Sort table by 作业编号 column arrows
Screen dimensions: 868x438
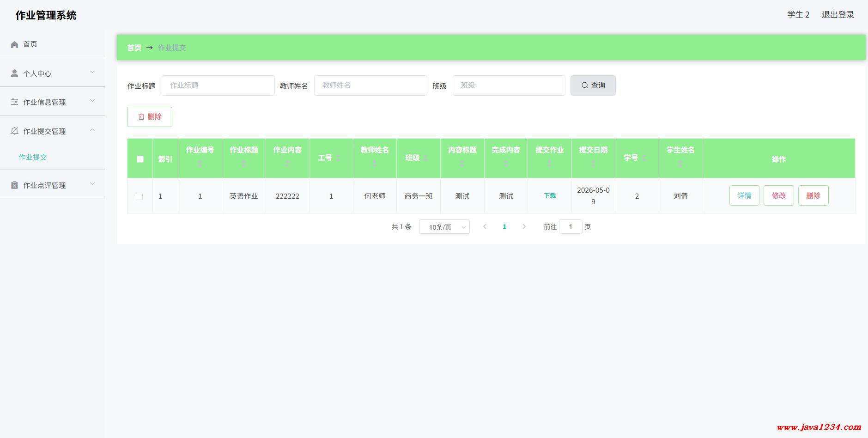coord(200,163)
